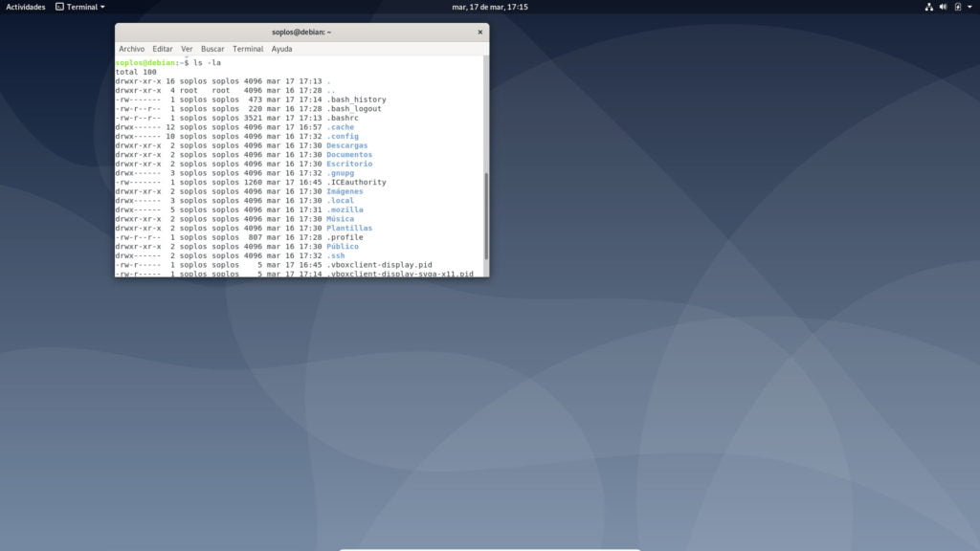This screenshot has height=551, width=980.
Task: Open the Terminal app menu in top bar
Action: [x=80, y=7]
